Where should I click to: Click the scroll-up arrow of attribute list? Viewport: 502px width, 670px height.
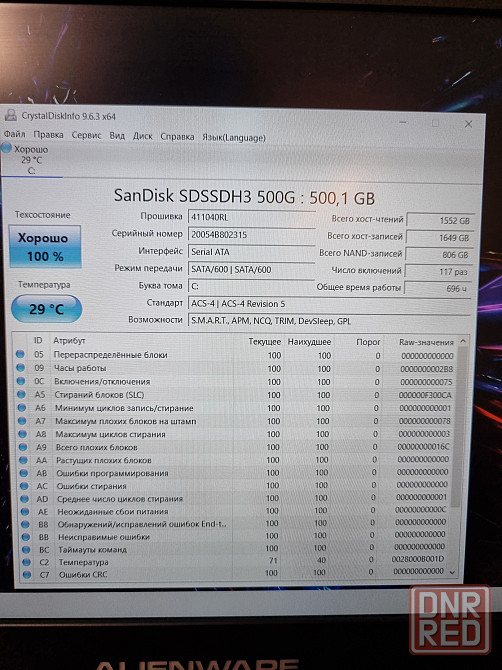[x=463, y=341]
